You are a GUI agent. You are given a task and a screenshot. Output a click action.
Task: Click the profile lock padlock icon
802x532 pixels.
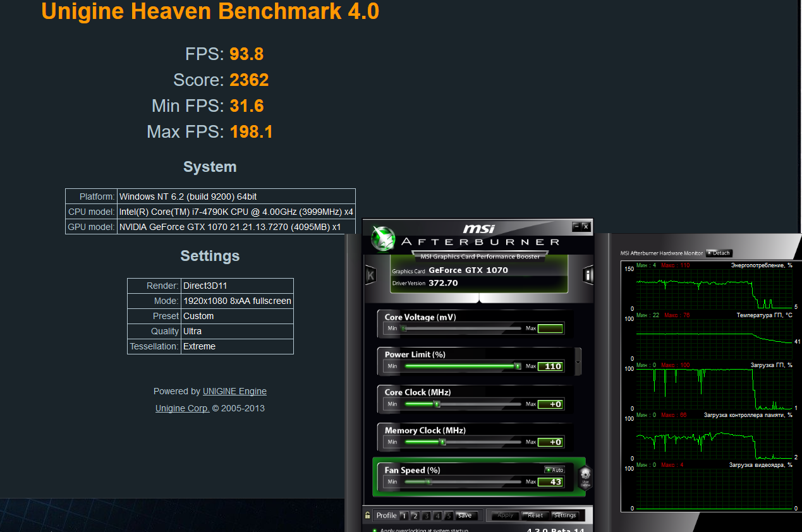[367, 515]
